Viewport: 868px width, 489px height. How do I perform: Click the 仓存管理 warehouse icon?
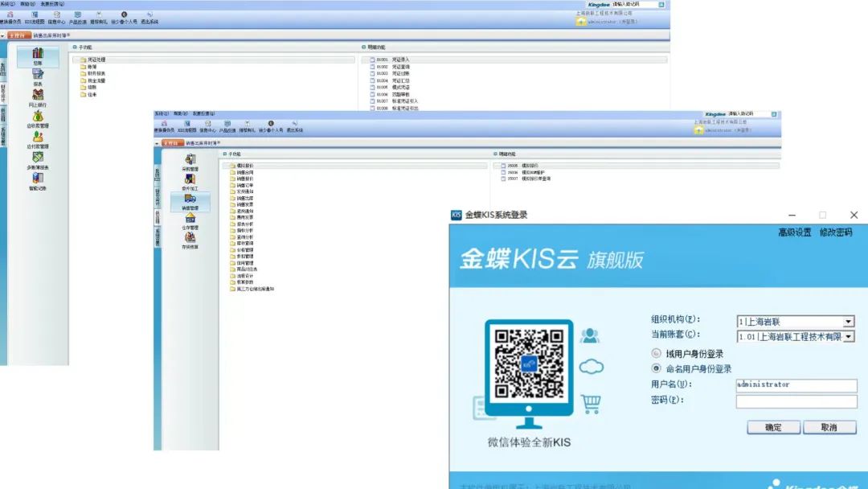(x=190, y=219)
